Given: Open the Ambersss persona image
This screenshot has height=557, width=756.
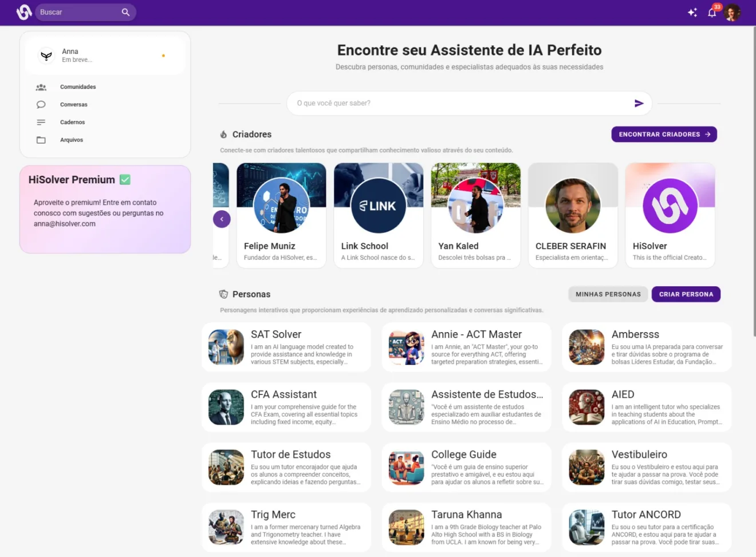Looking at the screenshot, I should (x=586, y=347).
